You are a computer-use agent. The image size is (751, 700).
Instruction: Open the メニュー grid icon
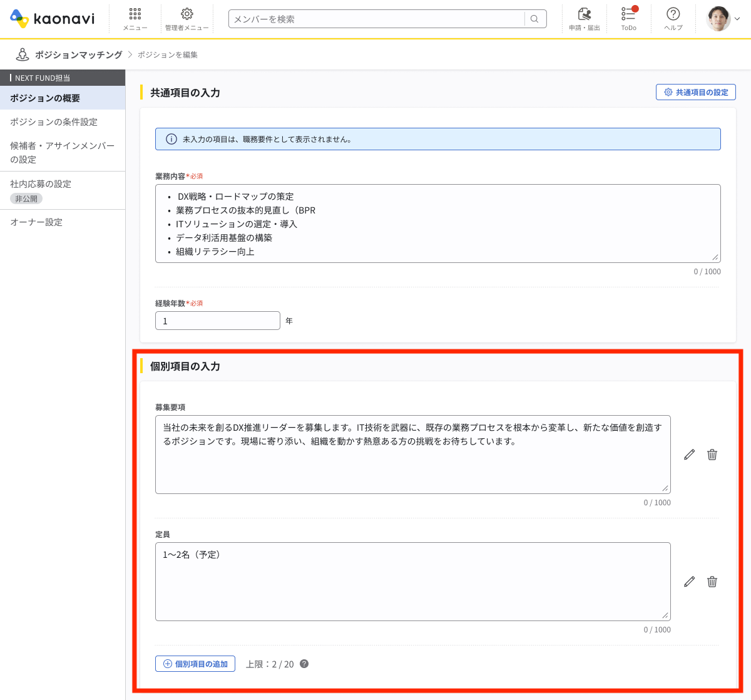tap(135, 19)
